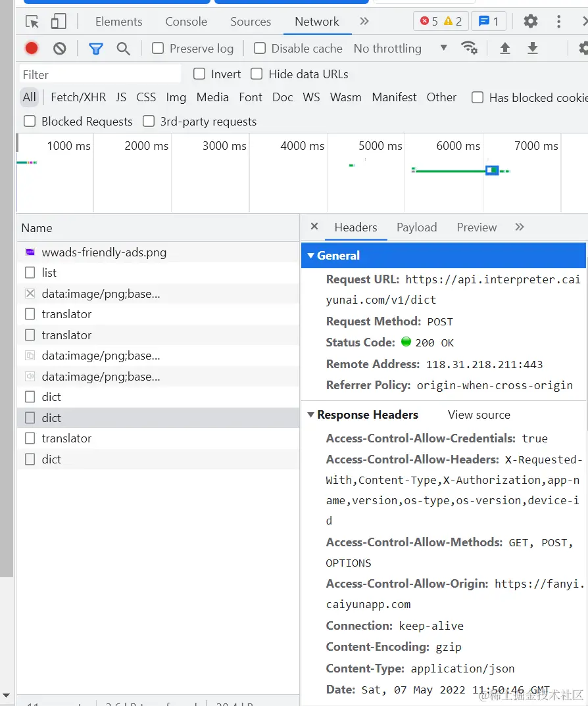Open the DevTools three-dot menu
Image resolution: width=588 pixels, height=706 pixels.
pyautogui.click(x=558, y=21)
